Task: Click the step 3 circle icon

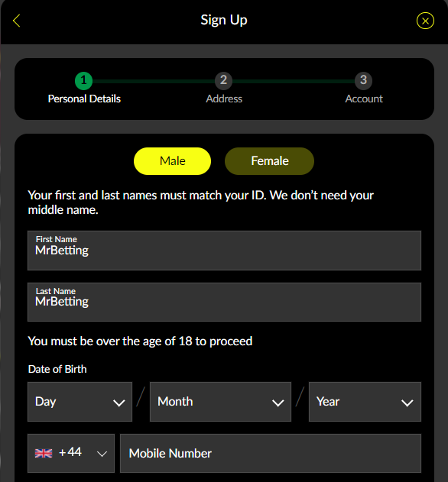Action: (363, 80)
